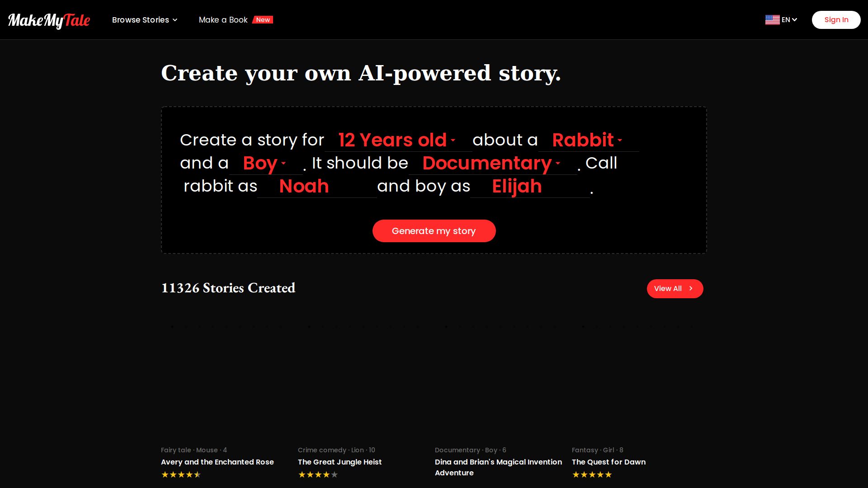Expand the Browse Stories menu
This screenshot has width=868, height=488.
click(x=145, y=20)
